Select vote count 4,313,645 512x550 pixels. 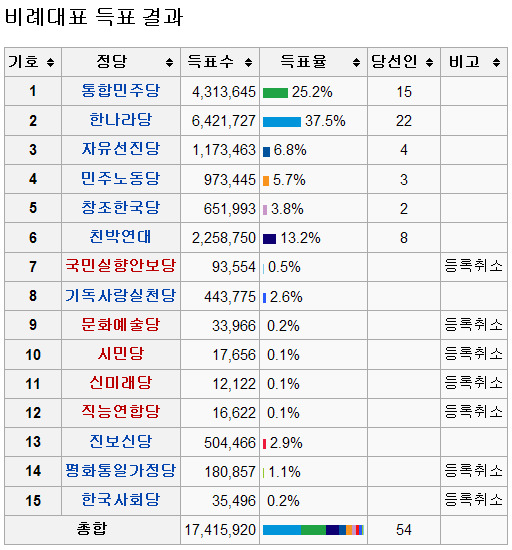(x=224, y=92)
